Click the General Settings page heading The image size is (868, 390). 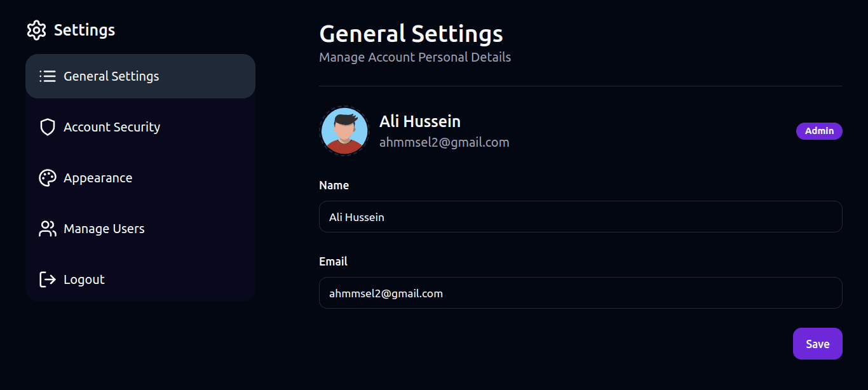coord(411,33)
